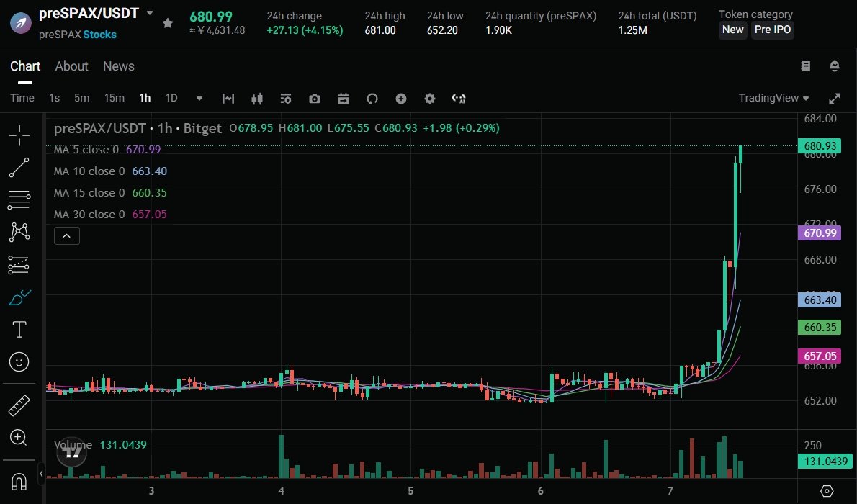Expand chart to fullscreen
Screen dimensions: 857x504
835,99
